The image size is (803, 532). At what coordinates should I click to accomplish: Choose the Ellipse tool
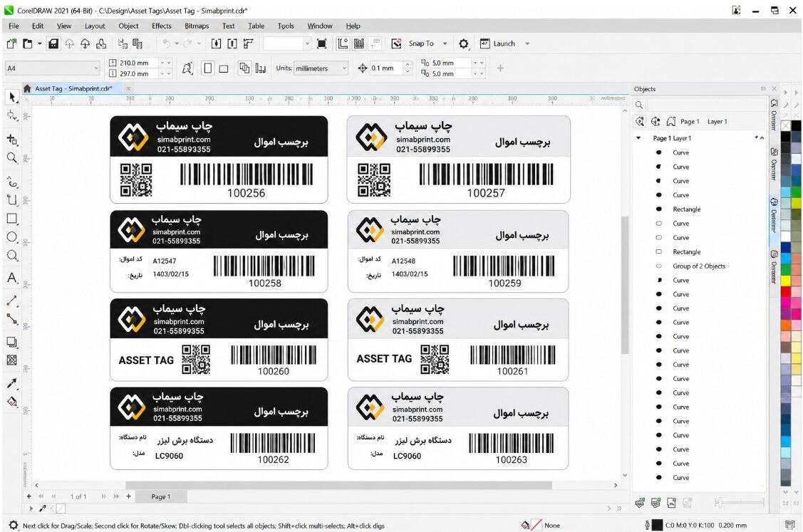tap(12, 237)
